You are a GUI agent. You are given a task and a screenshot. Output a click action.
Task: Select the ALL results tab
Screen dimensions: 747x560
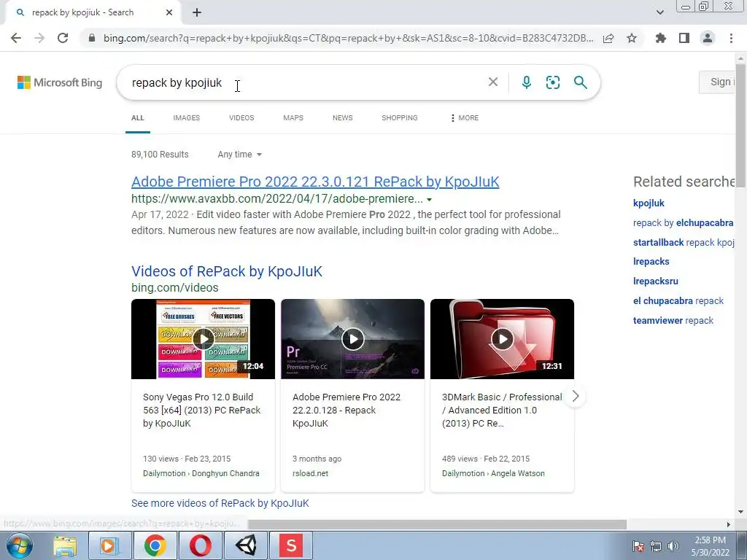click(x=138, y=117)
